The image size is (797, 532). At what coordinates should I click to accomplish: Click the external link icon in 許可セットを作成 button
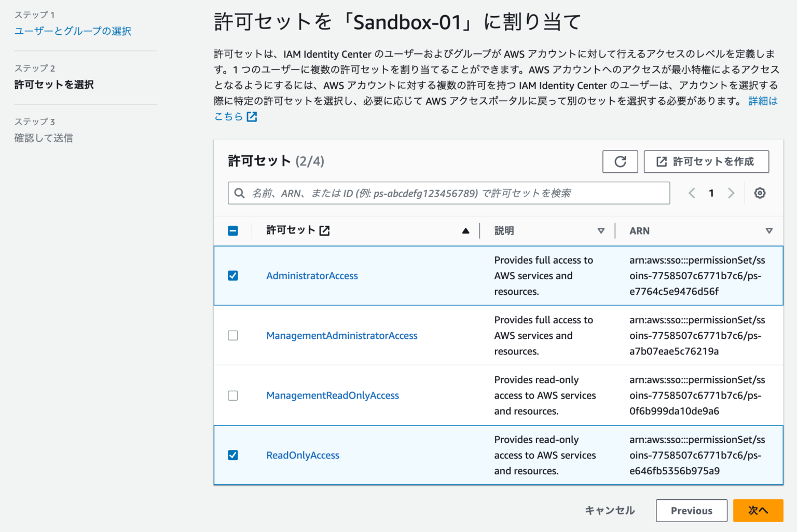pos(661,161)
